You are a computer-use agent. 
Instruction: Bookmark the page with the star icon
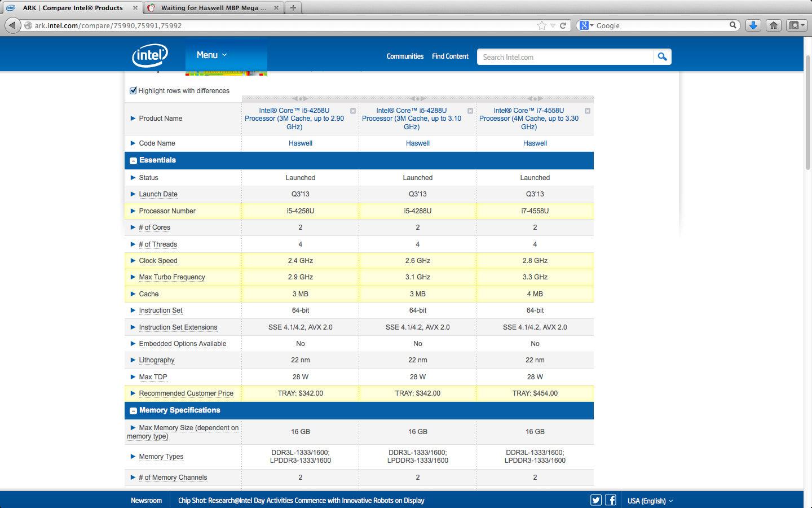pyautogui.click(x=542, y=25)
